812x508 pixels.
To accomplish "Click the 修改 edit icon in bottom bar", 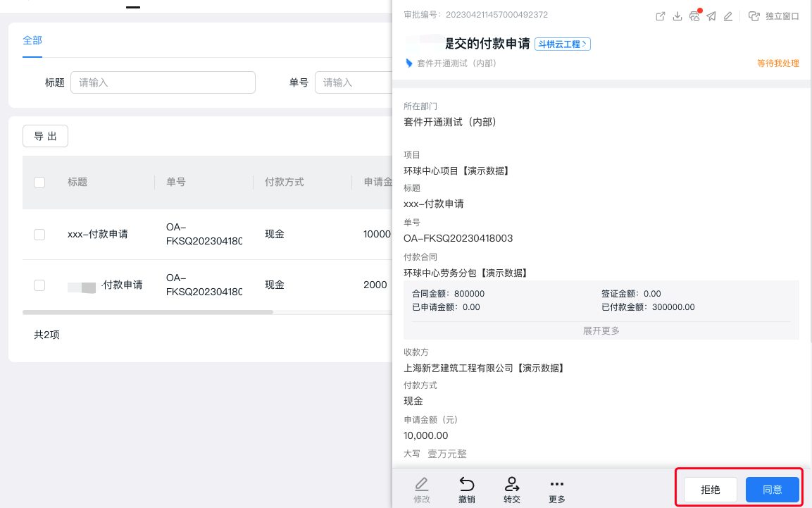I will (x=422, y=490).
